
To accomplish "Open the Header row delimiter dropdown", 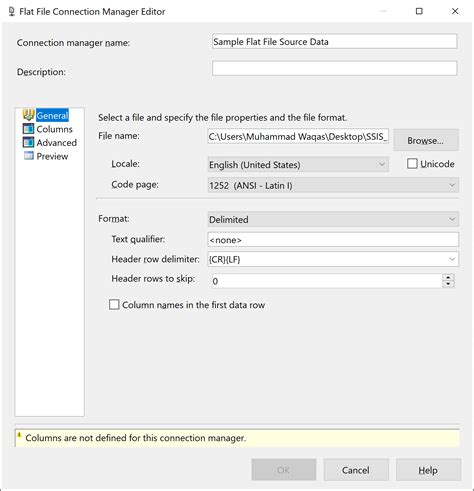I will point(452,259).
